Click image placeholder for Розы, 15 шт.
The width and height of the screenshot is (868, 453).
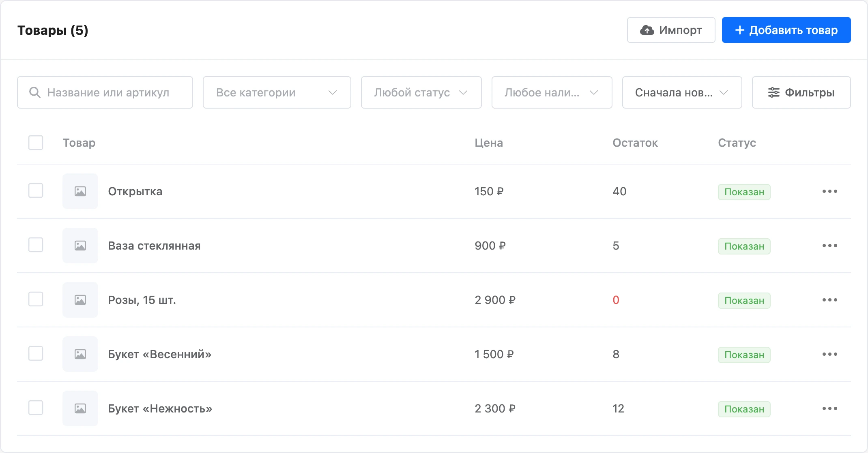click(x=80, y=300)
